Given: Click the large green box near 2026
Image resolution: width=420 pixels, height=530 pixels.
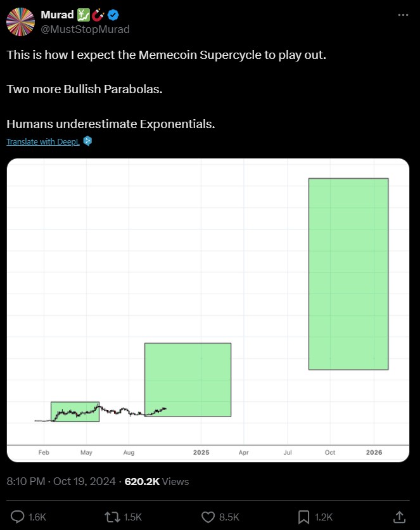Looking at the screenshot, I should (348, 274).
